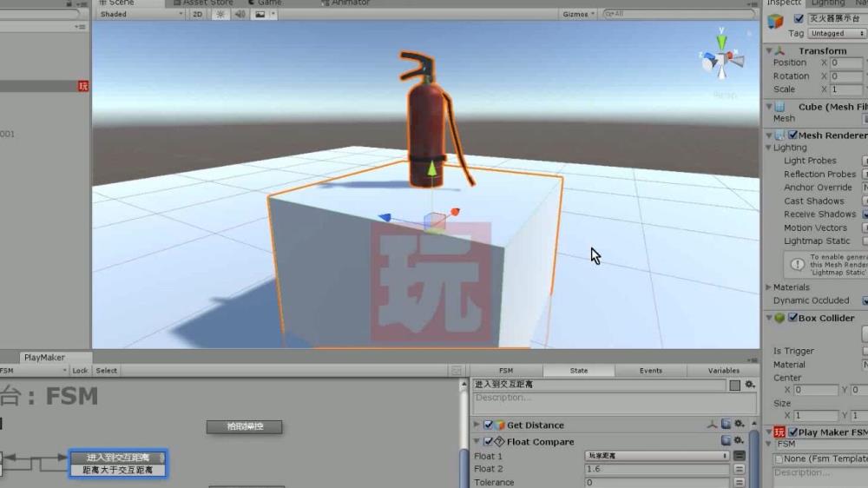Open Tag Untagged dropdown
The width and height of the screenshot is (868, 488).
tap(836, 34)
